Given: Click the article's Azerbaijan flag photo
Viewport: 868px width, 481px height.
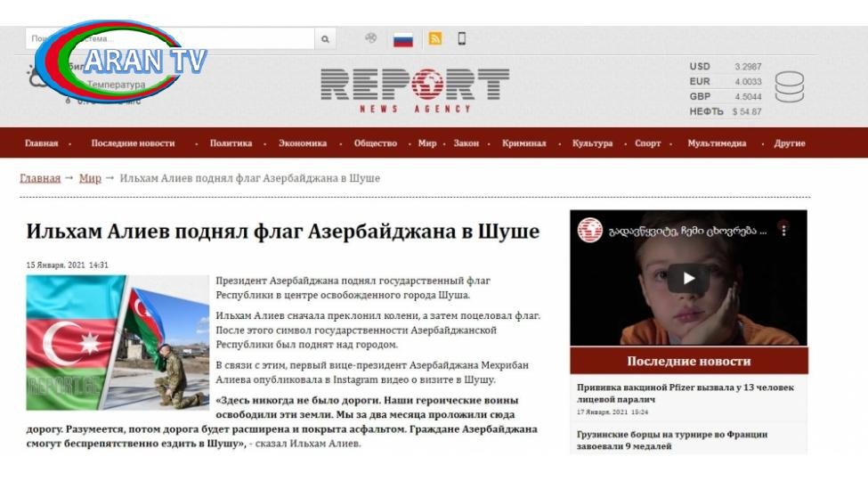Looking at the screenshot, I should pos(118,342).
